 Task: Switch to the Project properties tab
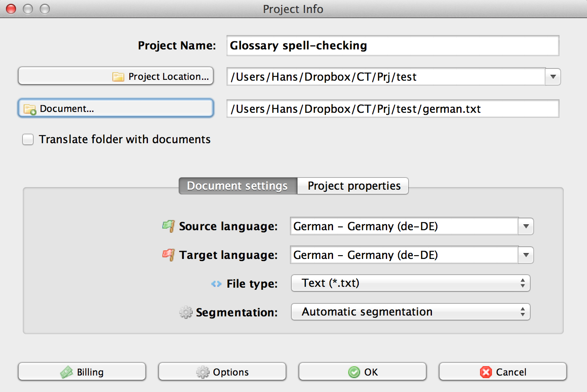[353, 186]
